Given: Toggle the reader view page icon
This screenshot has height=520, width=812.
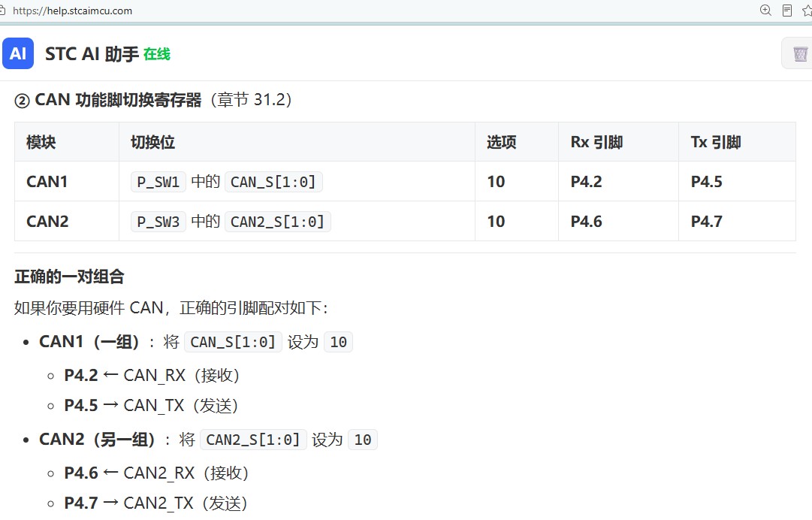Looking at the screenshot, I should [787, 11].
